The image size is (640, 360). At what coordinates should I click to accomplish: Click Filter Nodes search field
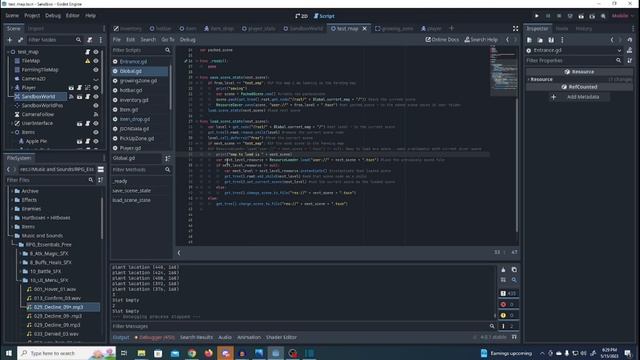click(x=54, y=40)
